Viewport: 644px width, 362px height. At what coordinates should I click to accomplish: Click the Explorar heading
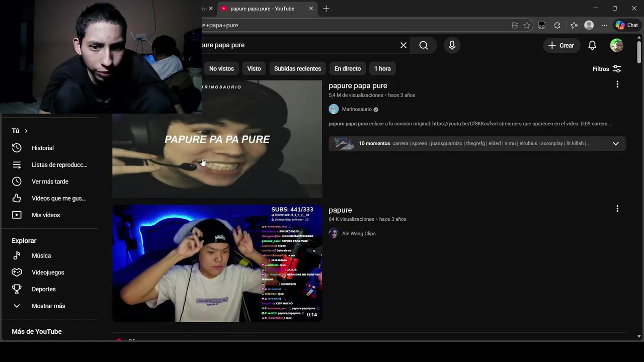tap(24, 241)
